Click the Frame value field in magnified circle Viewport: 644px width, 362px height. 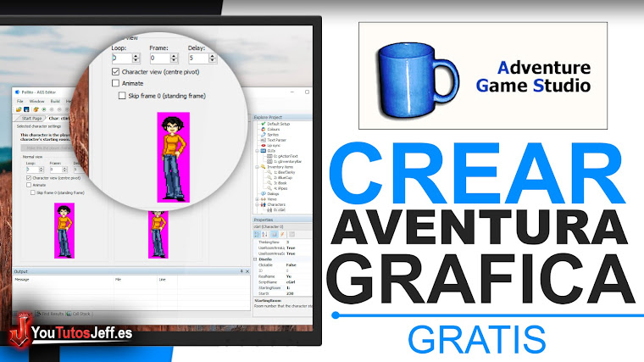point(160,58)
